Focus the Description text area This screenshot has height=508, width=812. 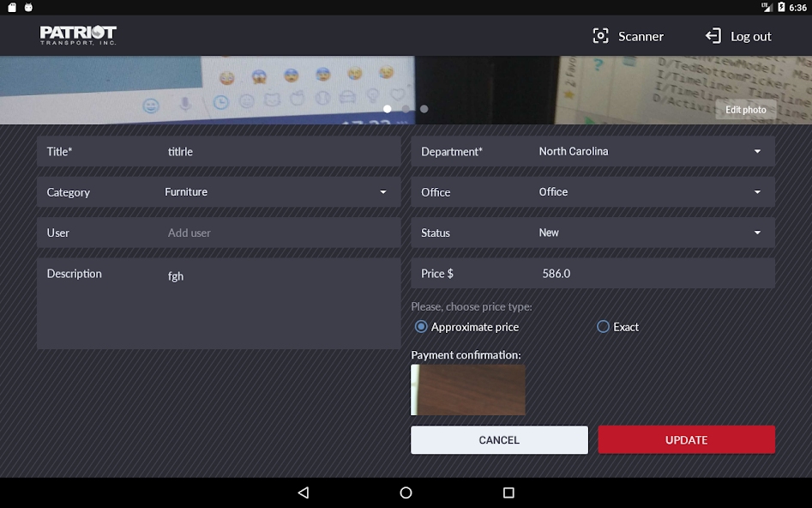(x=219, y=304)
